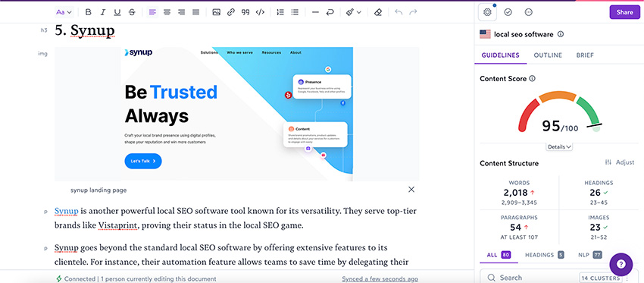Insert a code block
The width and height of the screenshot is (644, 283).
260,12
